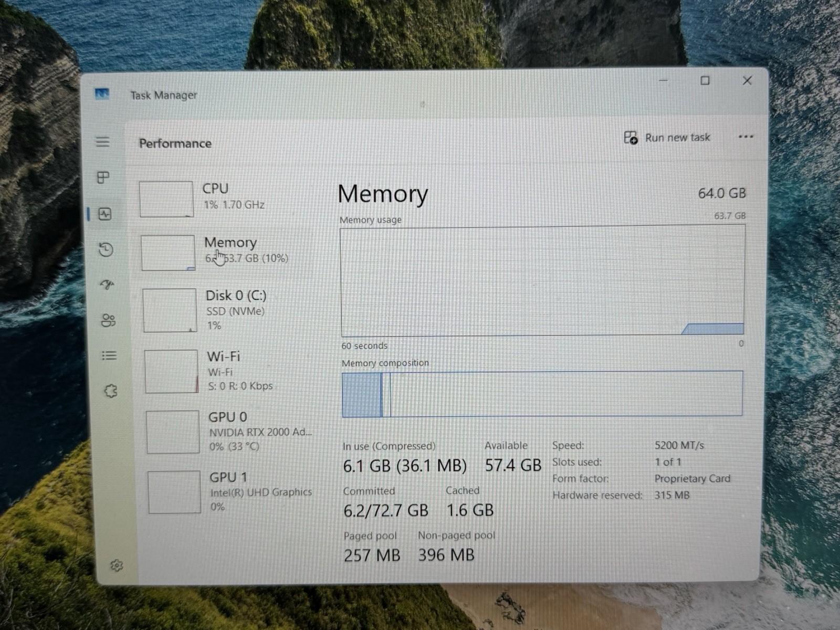Click the CPU mini graph thumbnail

pos(166,199)
